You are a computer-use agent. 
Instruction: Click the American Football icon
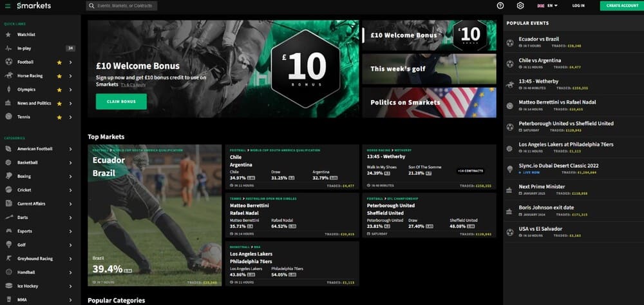(8, 149)
